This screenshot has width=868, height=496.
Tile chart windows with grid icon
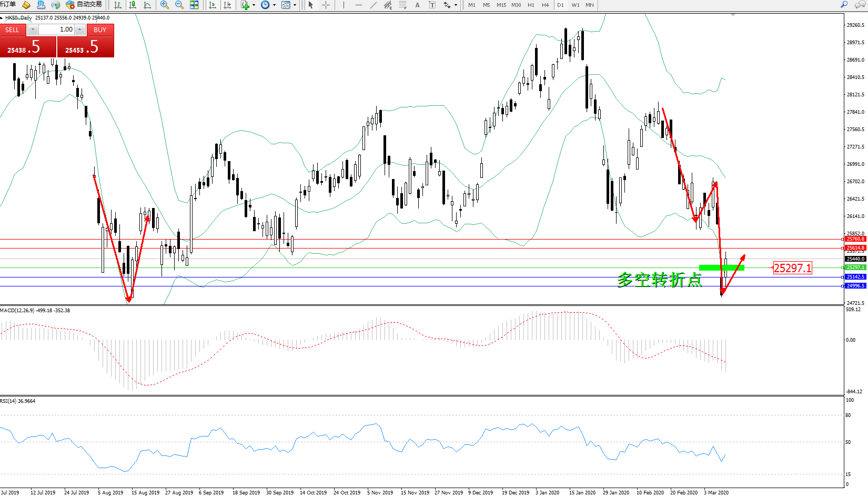coord(194,5)
